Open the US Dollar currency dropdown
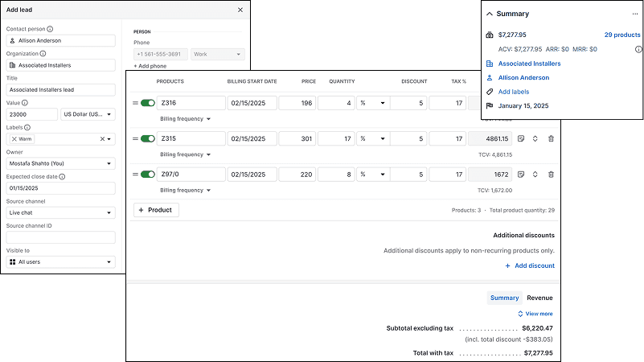The width and height of the screenshot is (644, 362). (88, 114)
